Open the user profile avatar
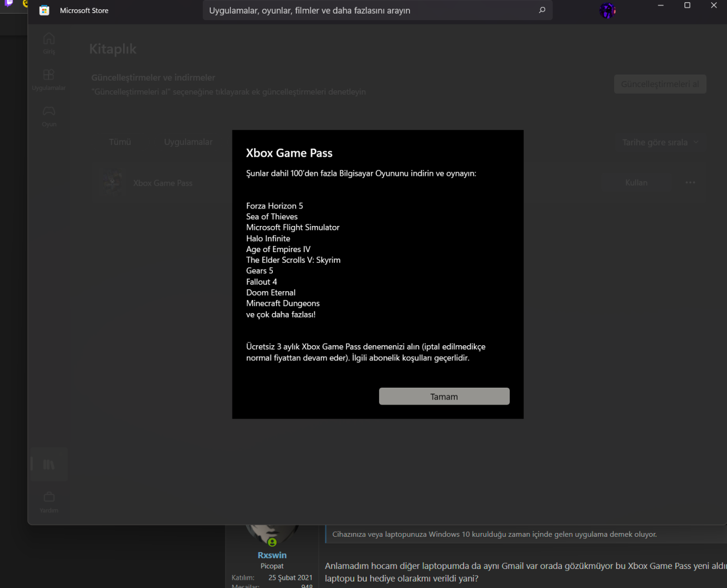 pyautogui.click(x=607, y=10)
